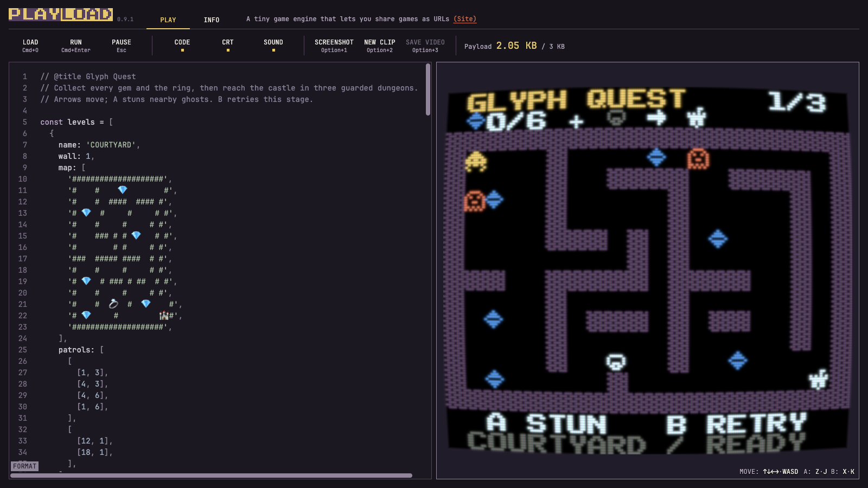Viewport: 868px width, 488px height.
Task: Pause the game with PAUSE button
Action: point(122,46)
